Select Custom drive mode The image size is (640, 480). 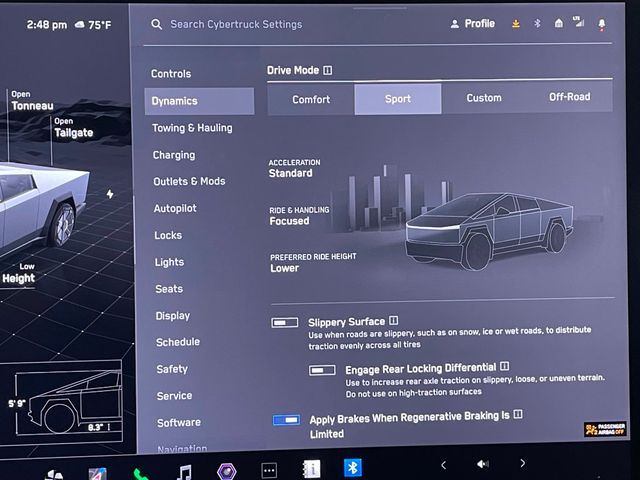coord(484,98)
